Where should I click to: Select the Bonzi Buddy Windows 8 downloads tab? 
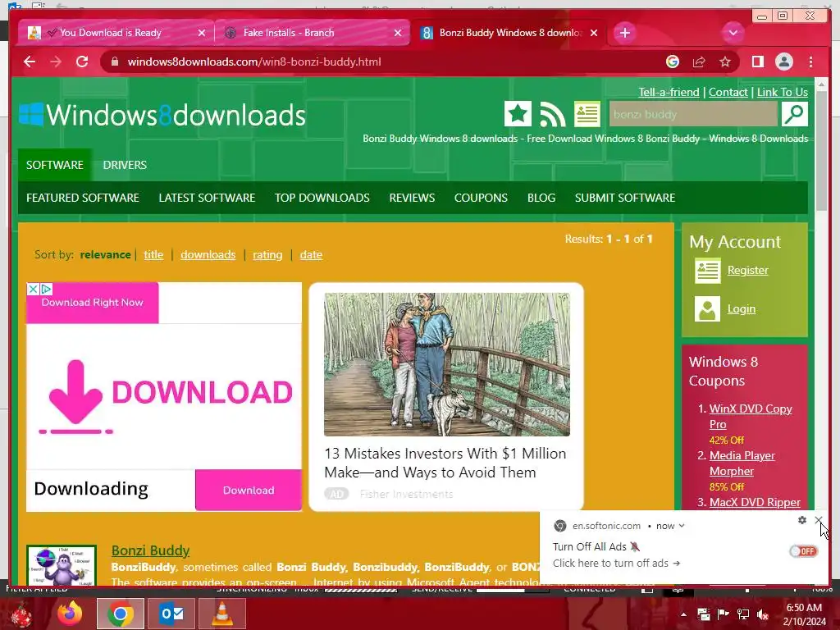tap(509, 33)
